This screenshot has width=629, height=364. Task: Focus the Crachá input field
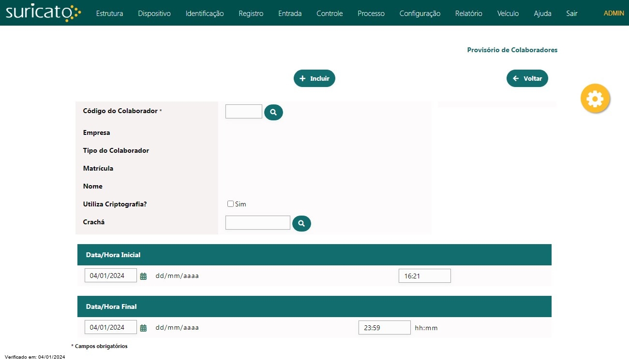258,222
